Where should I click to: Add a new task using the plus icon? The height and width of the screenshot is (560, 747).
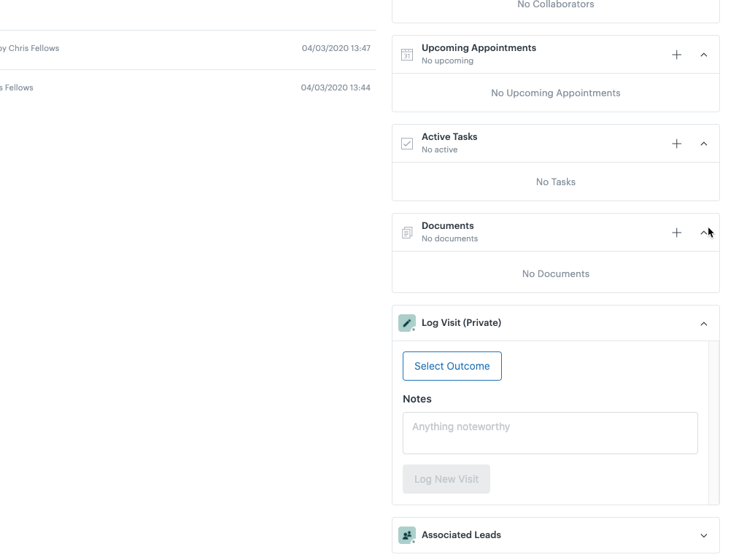tap(676, 143)
